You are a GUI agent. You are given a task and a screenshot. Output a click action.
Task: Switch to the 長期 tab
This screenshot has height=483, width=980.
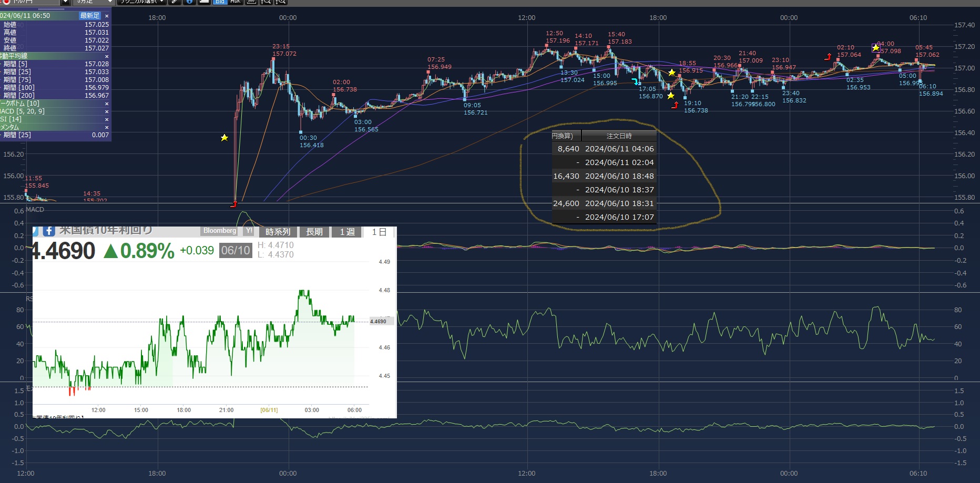314,232
